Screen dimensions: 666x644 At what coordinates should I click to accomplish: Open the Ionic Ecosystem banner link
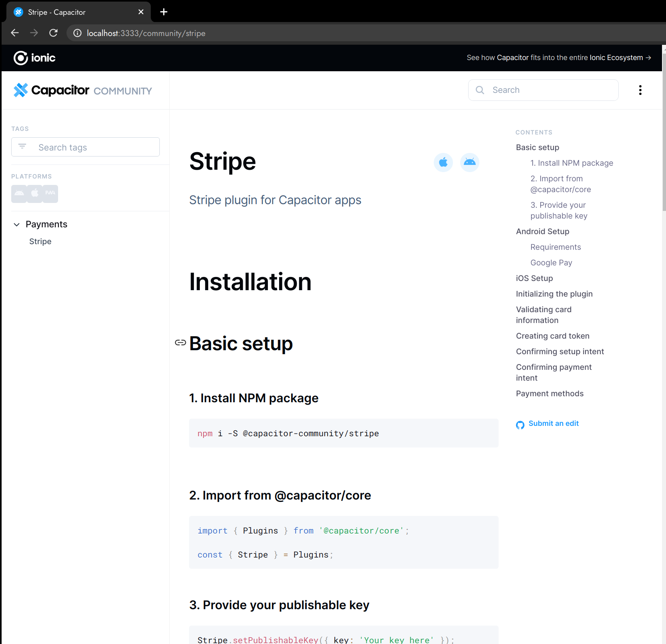point(559,58)
